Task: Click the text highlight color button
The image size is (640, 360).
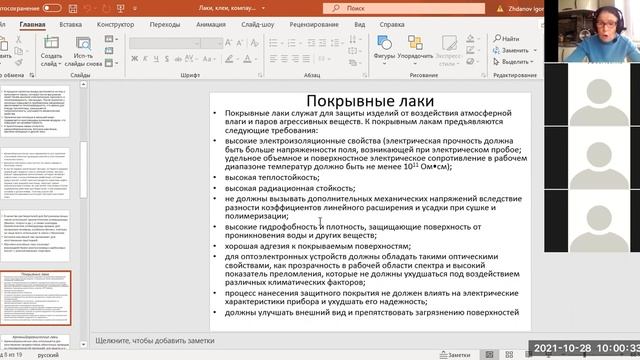Action: coord(229,59)
